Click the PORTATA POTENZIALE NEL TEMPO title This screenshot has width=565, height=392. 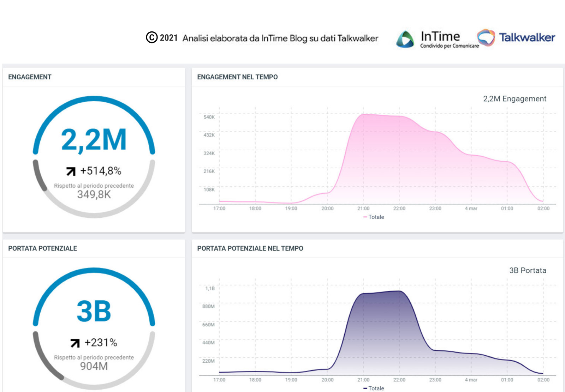(x=250, y=248)
